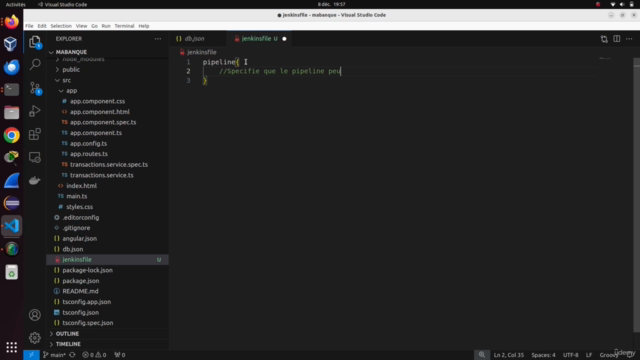Change encoding via UTF-8
Viewport: 640px width, 360px height.
pyautogui.click(x=570, y=355)
